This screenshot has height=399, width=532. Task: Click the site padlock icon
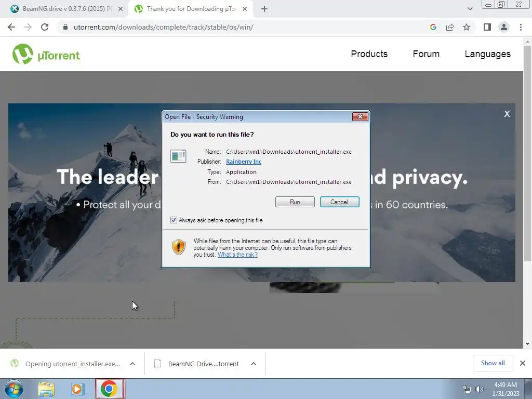(x=65, y=27)
